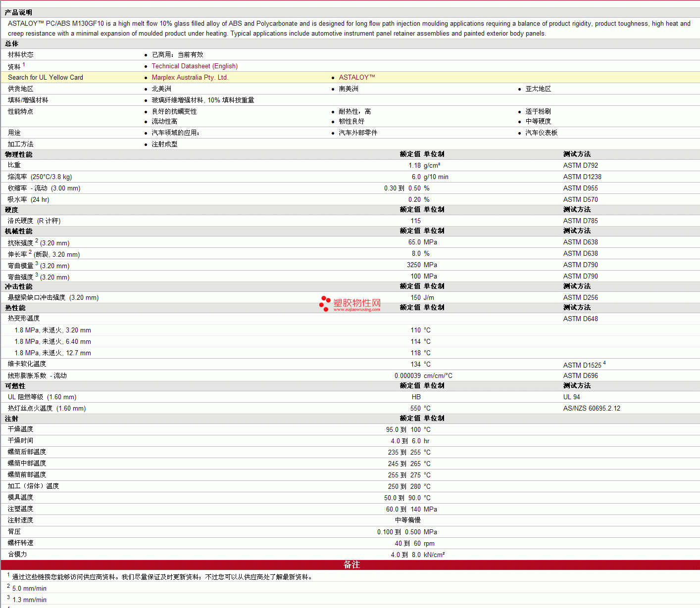Image resolution: width=700 pixels, height=608 pixels.
Task: Select the 干燥温度 row label
Action: click(21, 429)
